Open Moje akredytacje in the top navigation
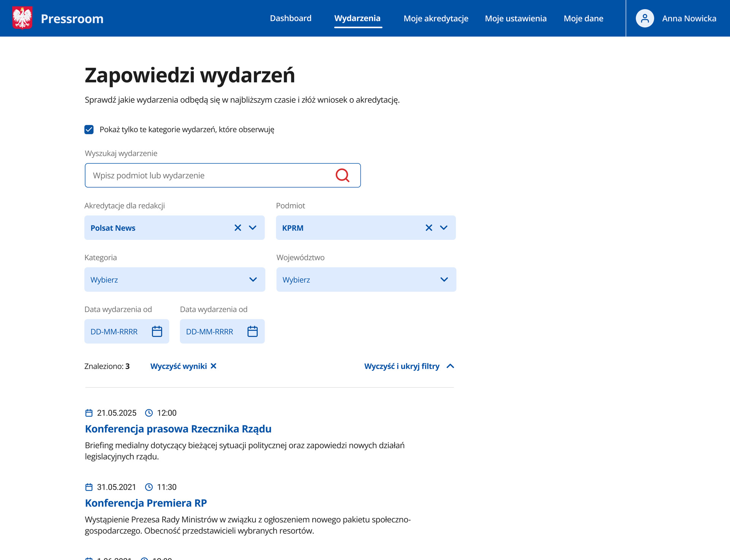Viewport: 730px width, 560px height. click(x=436, y=18)
